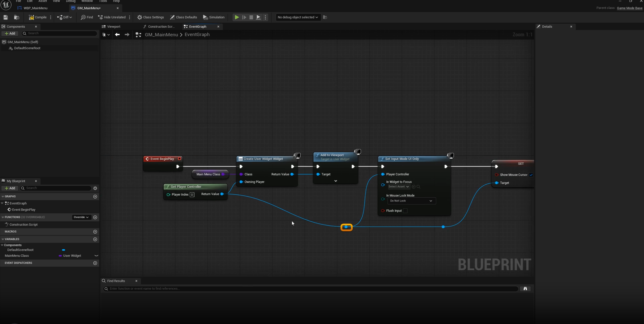
Task: Add a new macro with plus icon
Action: click(95, 232)
